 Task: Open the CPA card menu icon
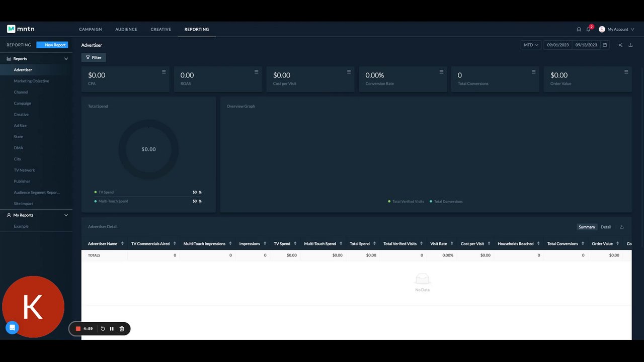pos(164,72)
